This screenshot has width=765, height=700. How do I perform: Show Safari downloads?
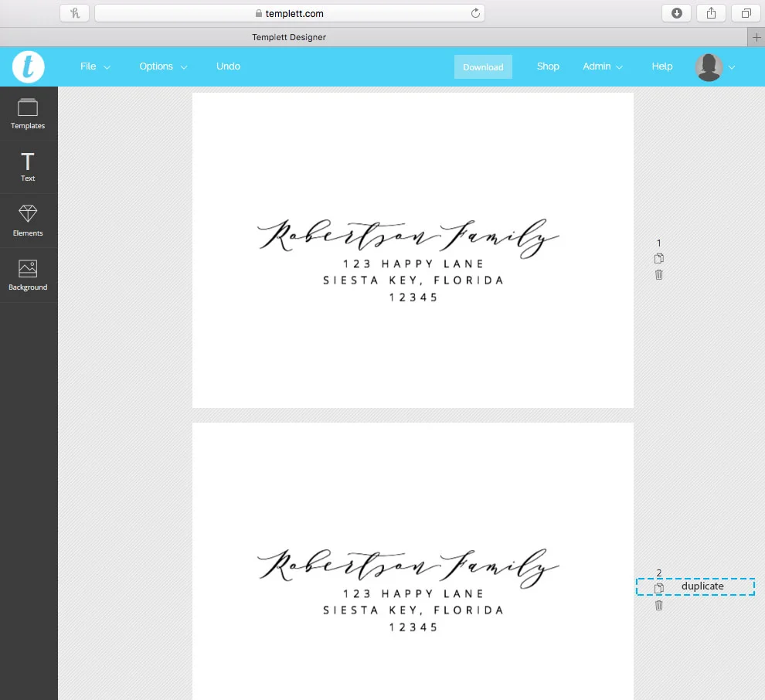(676, 13)
